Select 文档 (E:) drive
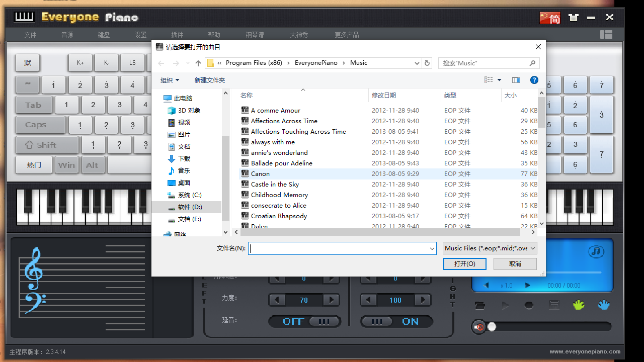This screenshot has width=644, height=362. [x=190, y=219]
